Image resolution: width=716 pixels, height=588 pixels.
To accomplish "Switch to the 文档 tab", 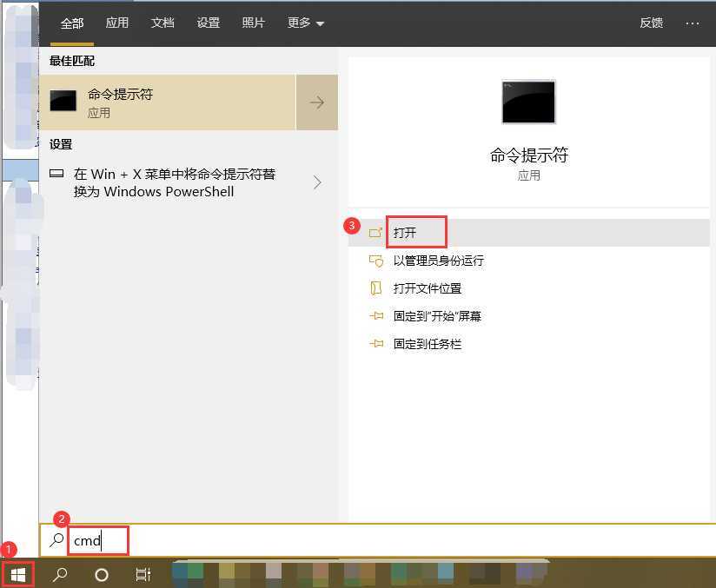I will coord(162,23).
